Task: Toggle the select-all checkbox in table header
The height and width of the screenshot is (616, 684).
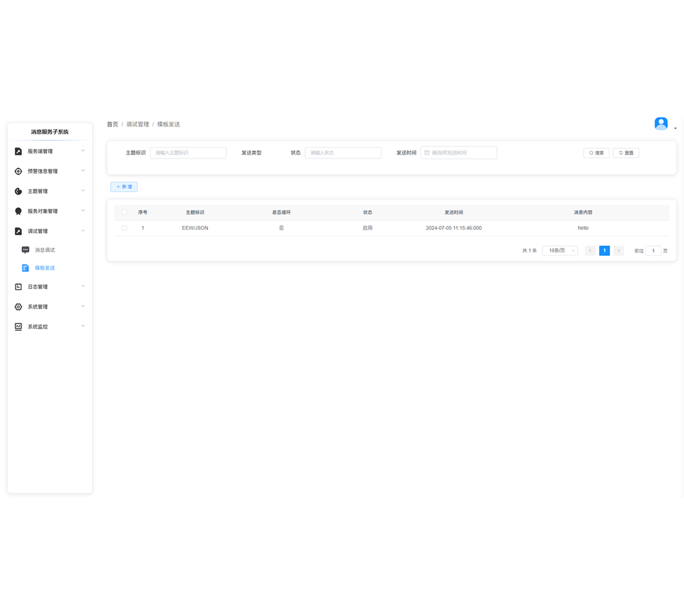Action: pos(124,212)
